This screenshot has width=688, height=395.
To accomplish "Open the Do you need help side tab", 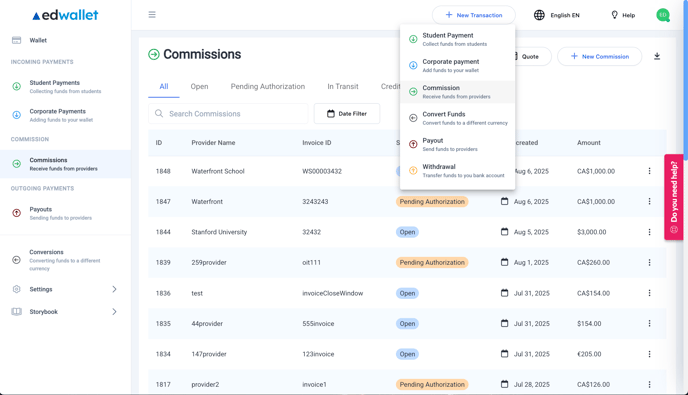I will [674, 197].
